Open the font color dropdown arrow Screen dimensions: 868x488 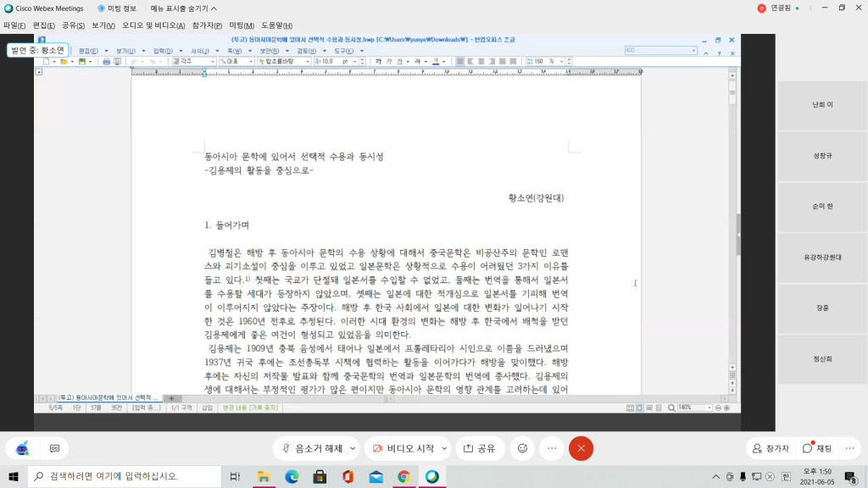coord(443,61)
